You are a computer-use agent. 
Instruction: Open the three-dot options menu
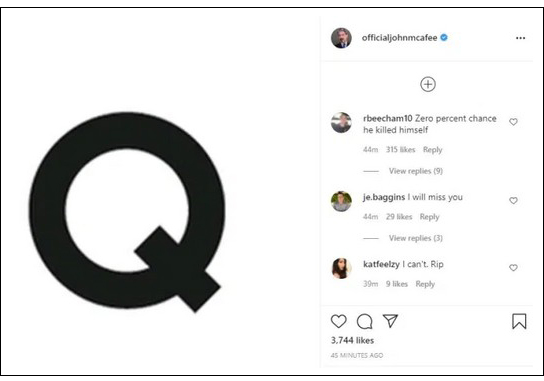pos(520,38)
